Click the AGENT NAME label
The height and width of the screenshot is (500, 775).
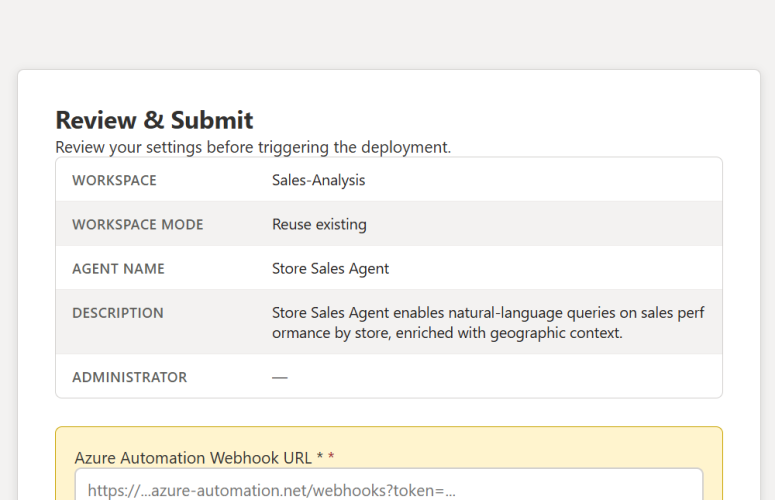tap(118, 269)
